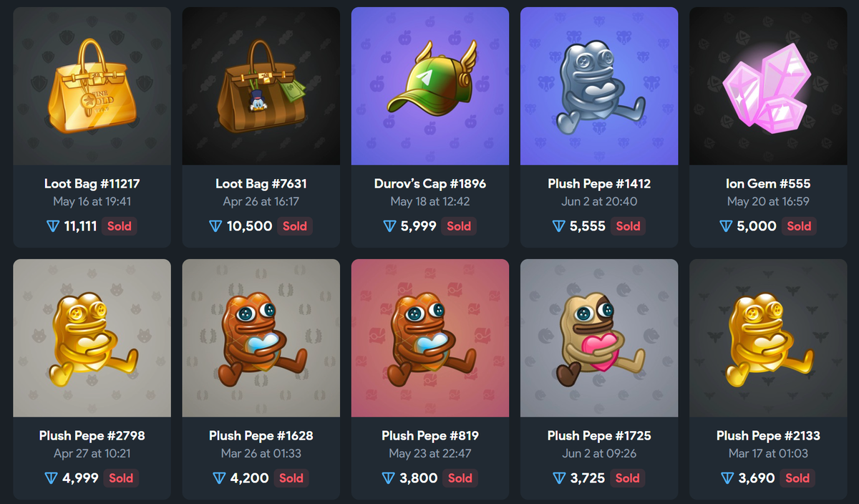Select the Plush Pepe #819 red background image
The height and width of the screenshot is (504, 859).
(x=430, y=338)
